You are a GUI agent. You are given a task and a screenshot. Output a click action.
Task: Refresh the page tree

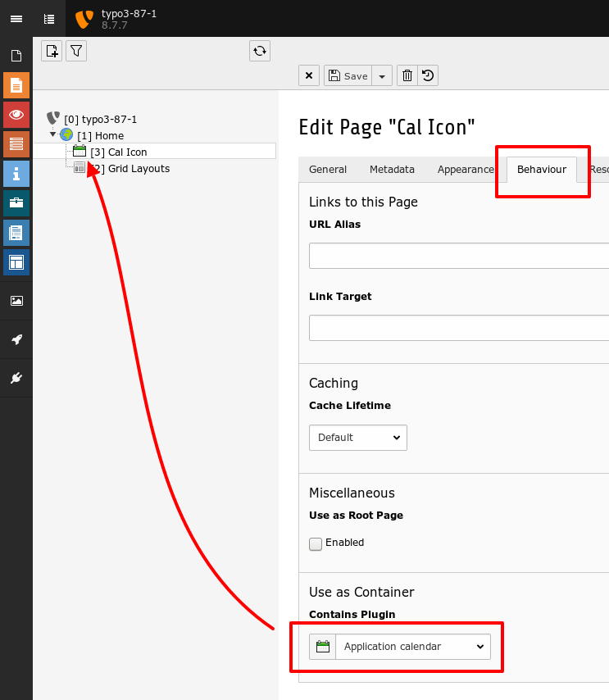click(x=260, y=51)
